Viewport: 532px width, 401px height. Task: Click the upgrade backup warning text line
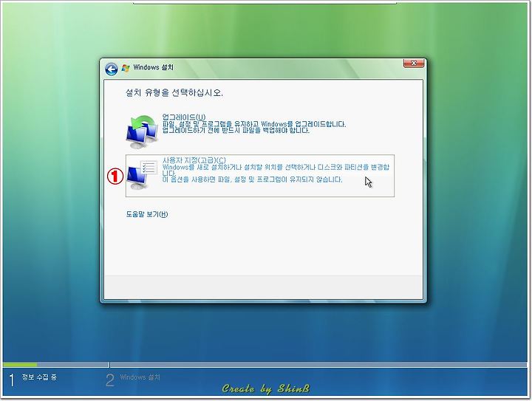236,131
